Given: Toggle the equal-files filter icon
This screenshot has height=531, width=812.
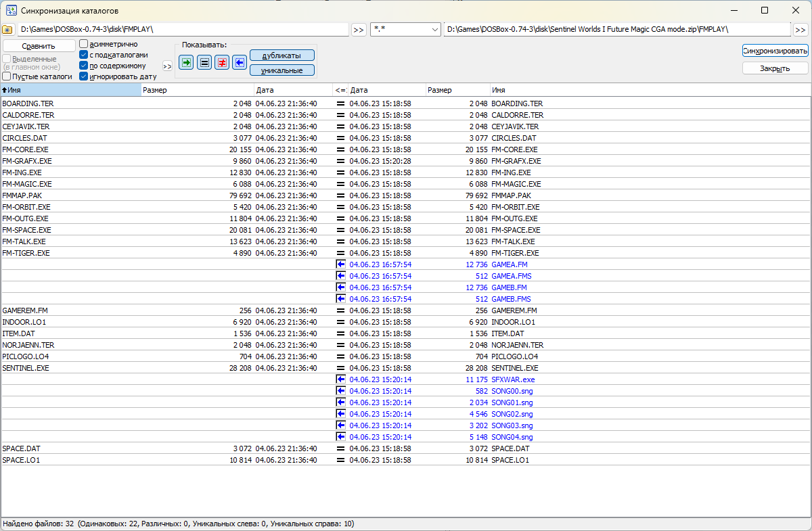Looking at the screenshot, I should [x=204, y=62].
